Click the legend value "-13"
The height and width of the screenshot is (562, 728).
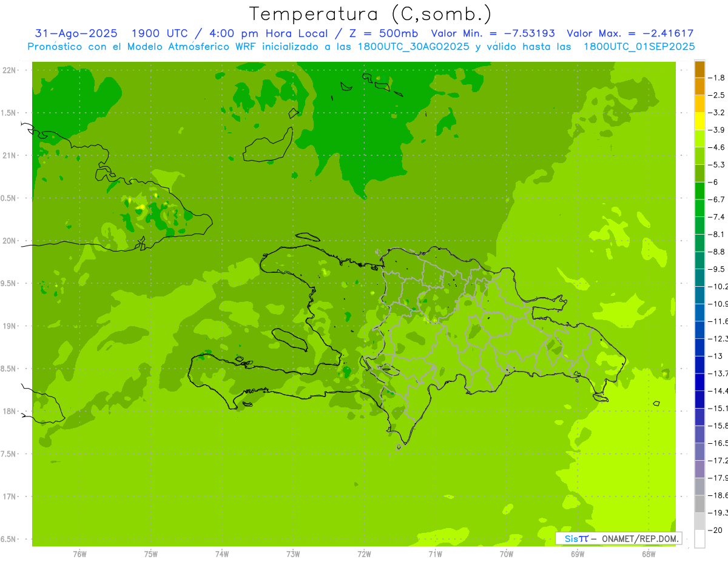[x=715, y=356]
